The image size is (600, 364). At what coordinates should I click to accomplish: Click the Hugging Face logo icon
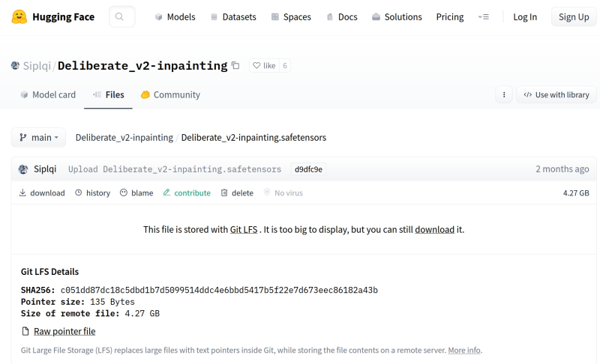19,16
